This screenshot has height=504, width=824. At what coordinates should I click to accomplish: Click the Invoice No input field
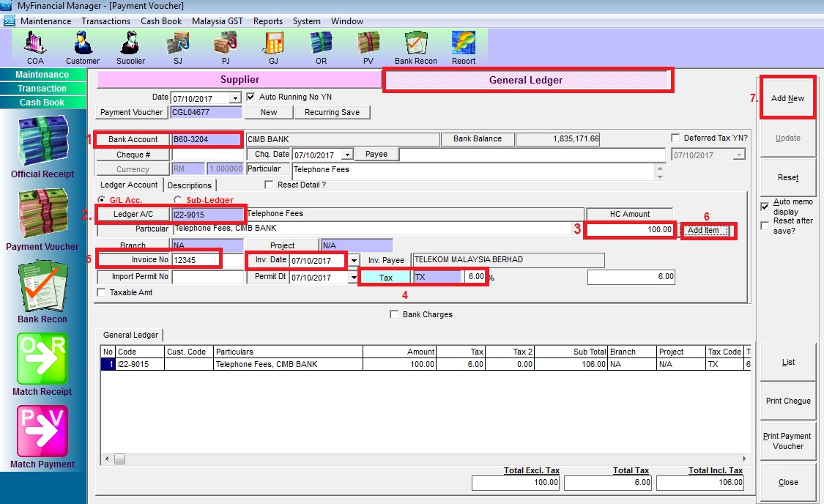[x=196, y=260]
